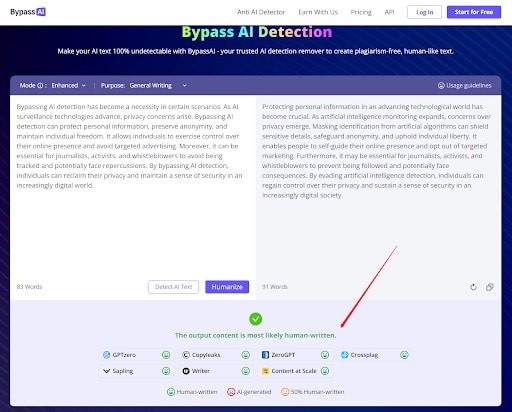This screenshot has width=512, height=412.
Task: Click the Content at Scale smiley icon
Action: [325, 371]
